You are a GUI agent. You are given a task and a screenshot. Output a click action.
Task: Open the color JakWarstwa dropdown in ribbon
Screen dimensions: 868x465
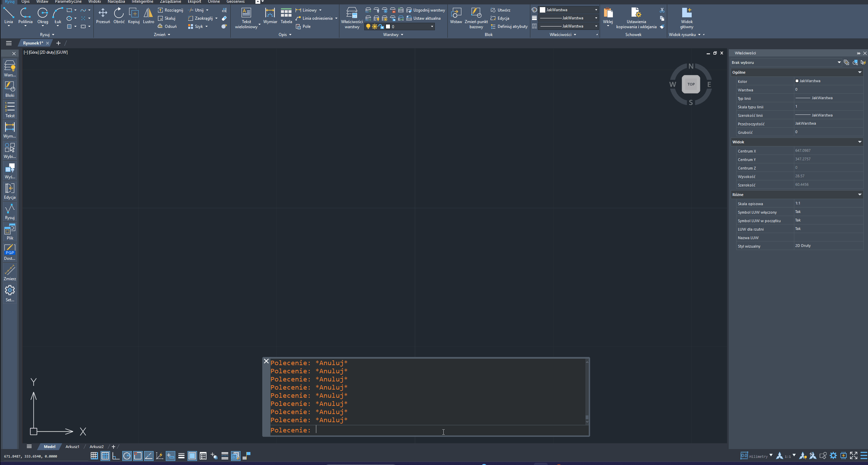point(569,10)
